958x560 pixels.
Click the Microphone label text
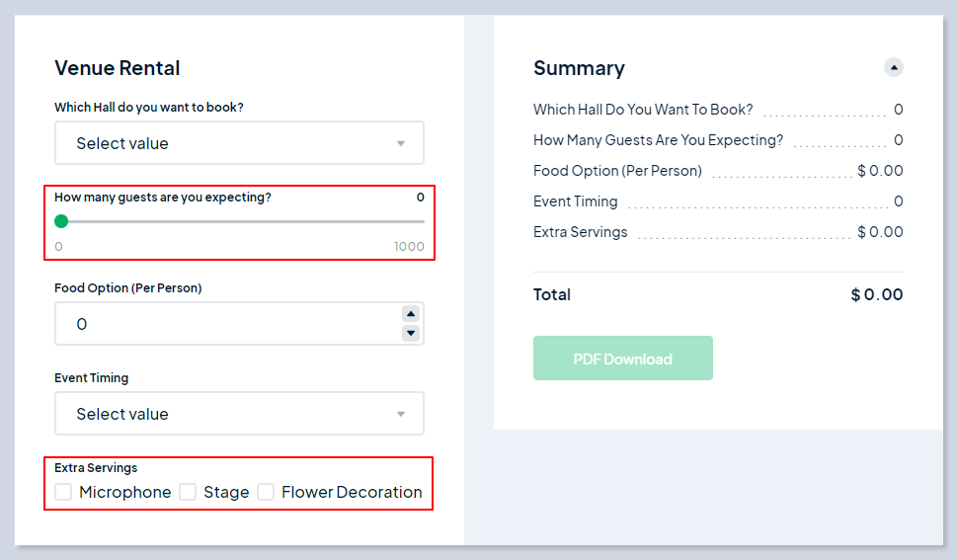[125, 492]
